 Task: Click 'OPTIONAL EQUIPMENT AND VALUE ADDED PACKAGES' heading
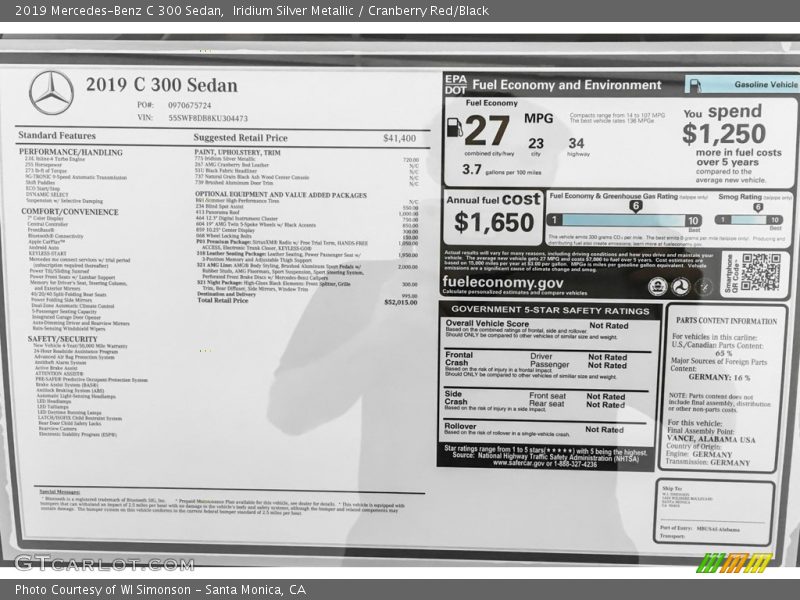coord(281,195)
